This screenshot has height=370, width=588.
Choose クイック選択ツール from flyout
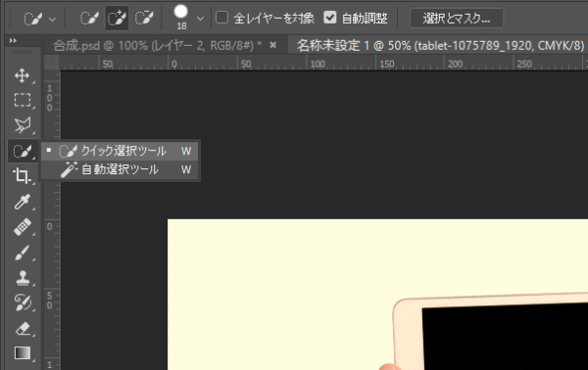click(x=120, y=151)
